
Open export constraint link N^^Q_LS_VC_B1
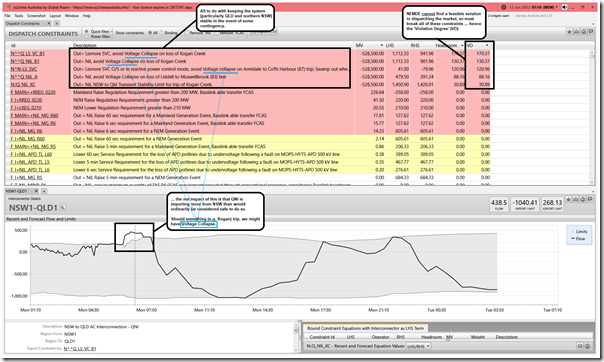point(80,349)
